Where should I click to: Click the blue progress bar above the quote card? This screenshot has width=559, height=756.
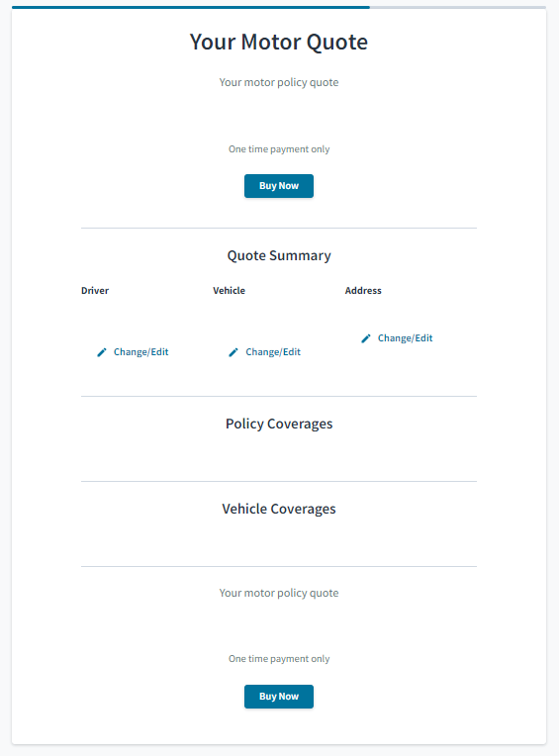[x=191, y=7]
